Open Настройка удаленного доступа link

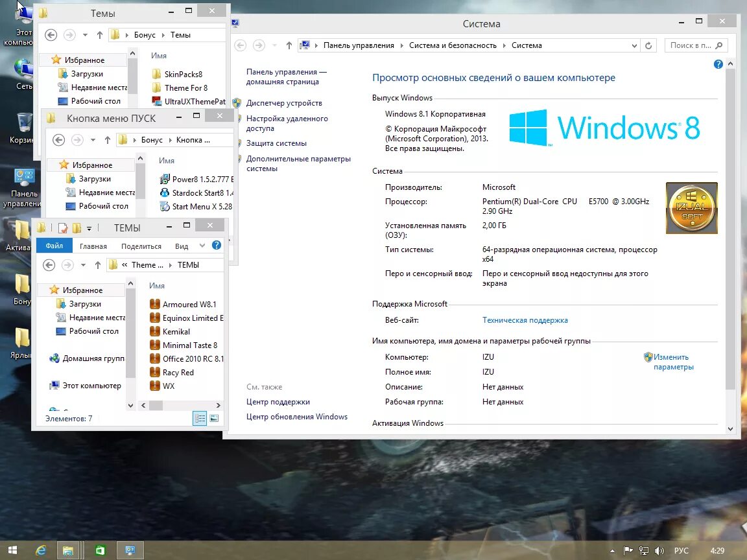coord(287,123)
